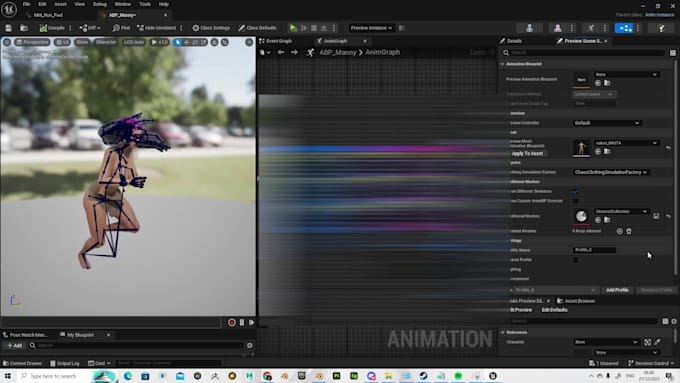Open the naked_BASTA preview mesh dropdown
Screen dimensions: 680x383
pyautogui.click(x=626, y=143)
